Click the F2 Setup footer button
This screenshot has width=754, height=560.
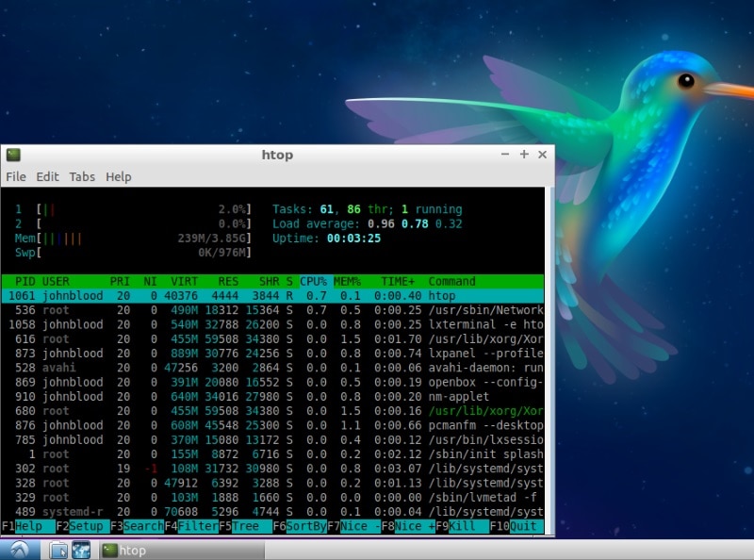tap(82, 526)
